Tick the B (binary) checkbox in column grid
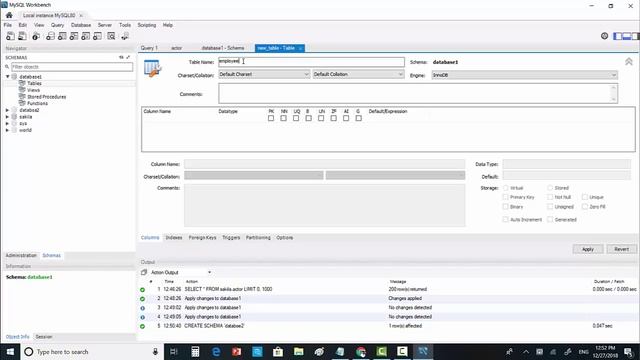Image resolution: width=640 pixels, height=360 pixels. point(309,118)
